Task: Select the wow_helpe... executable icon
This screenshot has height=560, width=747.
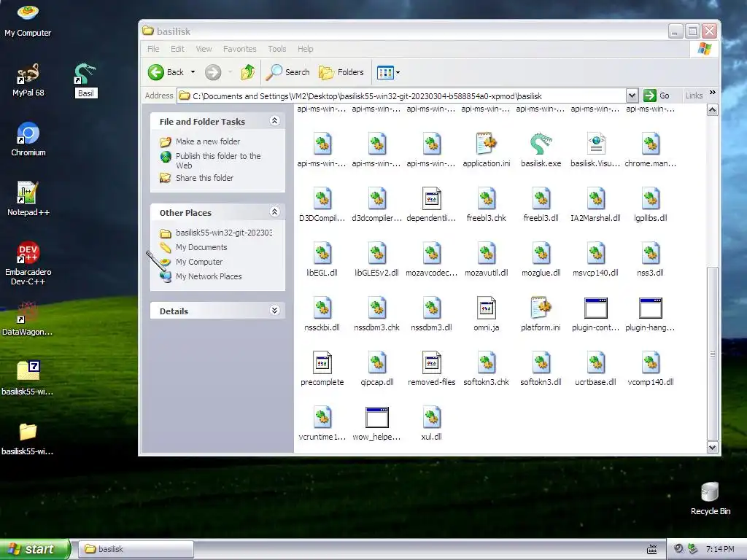Action: (377, 418)
